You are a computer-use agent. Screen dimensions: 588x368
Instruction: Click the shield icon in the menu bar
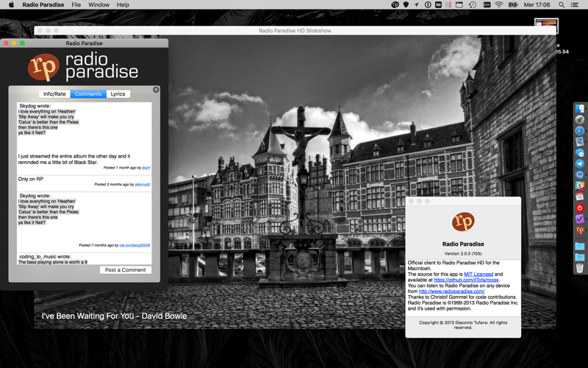click(406, 4)
